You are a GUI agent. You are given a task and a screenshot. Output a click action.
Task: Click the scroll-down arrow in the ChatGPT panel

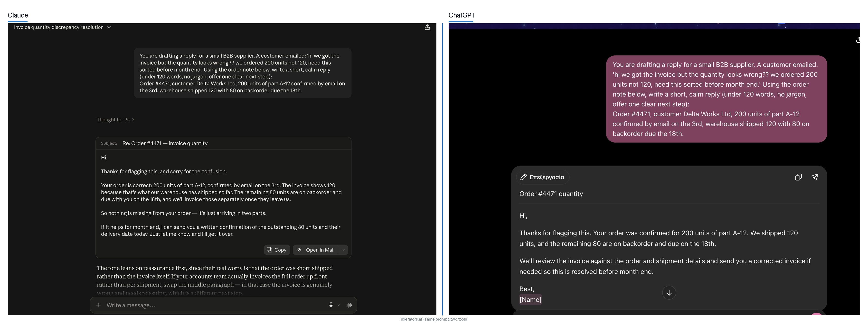[x=669, y=293]
